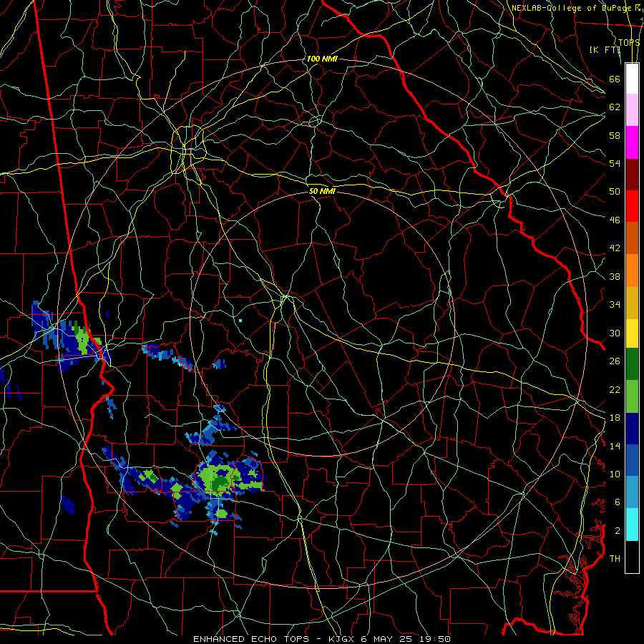Pick the bright red legend swatch
This screenshot has height=644, width=644.
pos(632,206)
